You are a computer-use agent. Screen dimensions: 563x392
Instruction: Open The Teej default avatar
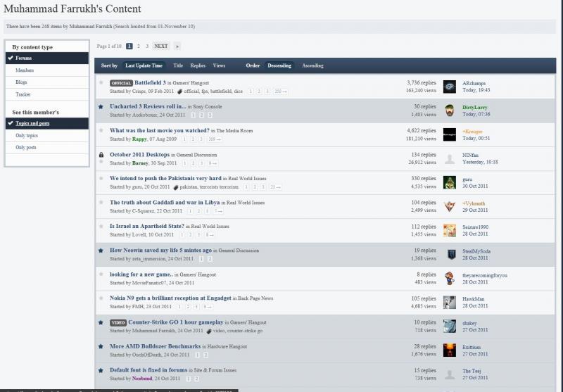pyautogui.click(x=450, y=374)
